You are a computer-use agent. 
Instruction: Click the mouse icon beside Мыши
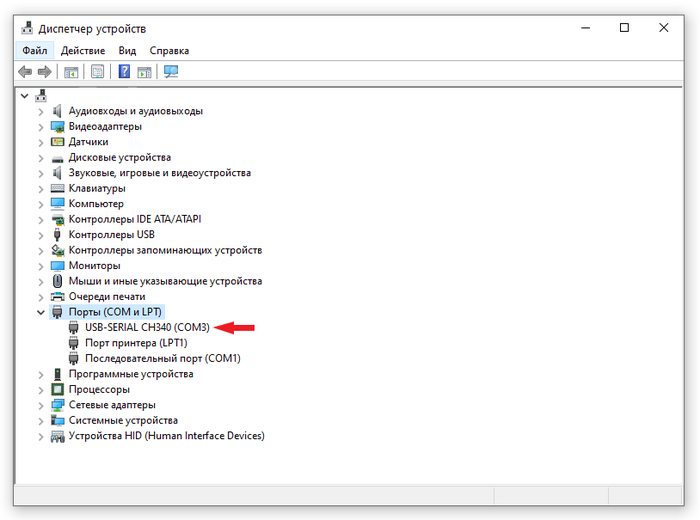pos(57,281)
